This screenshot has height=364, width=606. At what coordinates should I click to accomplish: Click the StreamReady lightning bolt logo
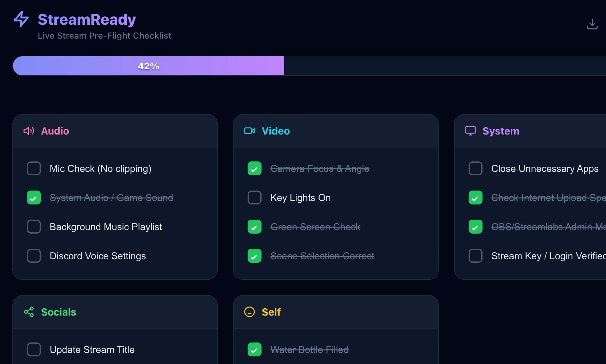point(21,19)
